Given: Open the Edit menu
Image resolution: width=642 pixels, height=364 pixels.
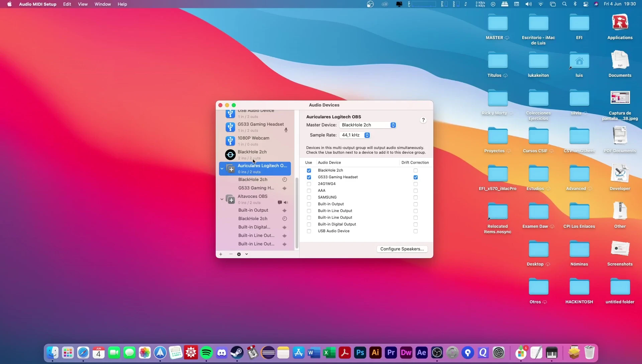Looking at the screenshot, I should pyautogui.click(x=67, y=4).
